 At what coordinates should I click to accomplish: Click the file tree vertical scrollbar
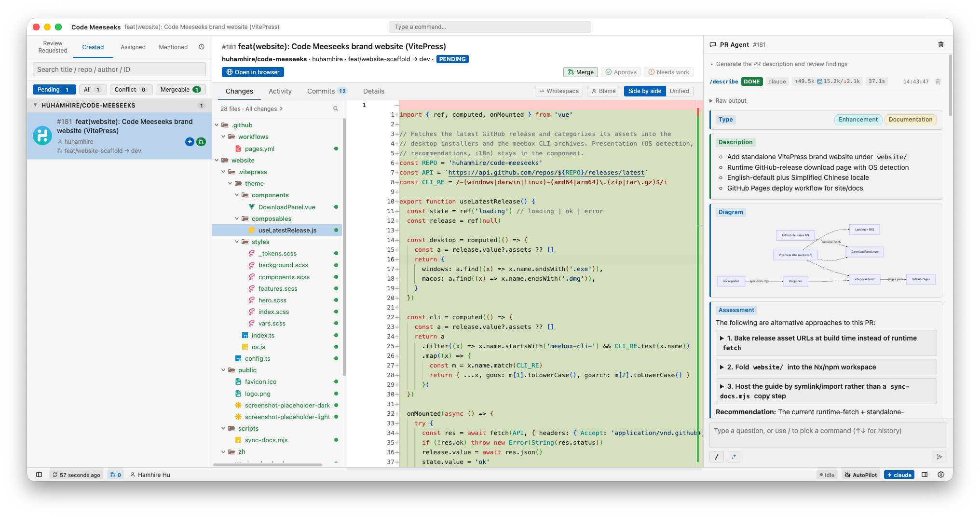click(x=344, y=247)
